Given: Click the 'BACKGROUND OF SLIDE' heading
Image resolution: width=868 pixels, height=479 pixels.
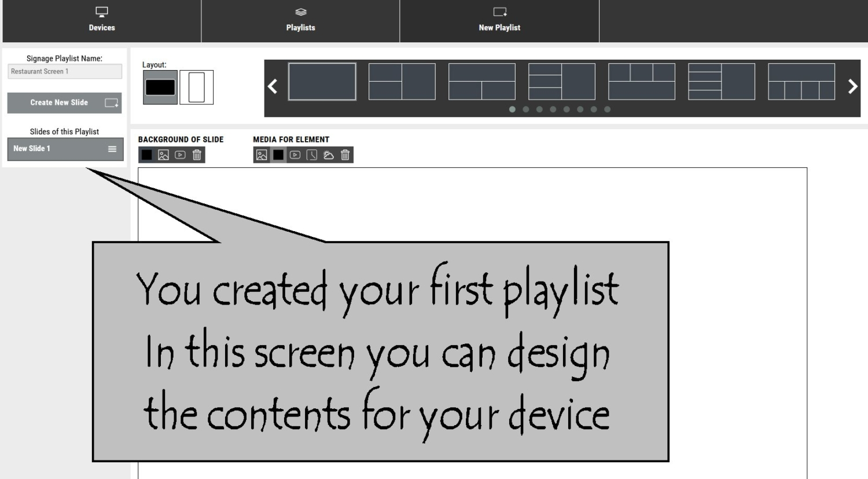Looking at the screenshot, I should tap(181, 140).
